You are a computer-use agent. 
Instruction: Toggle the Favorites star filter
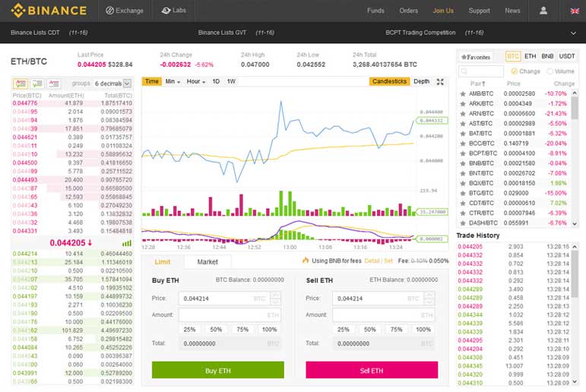click(475, 57)
